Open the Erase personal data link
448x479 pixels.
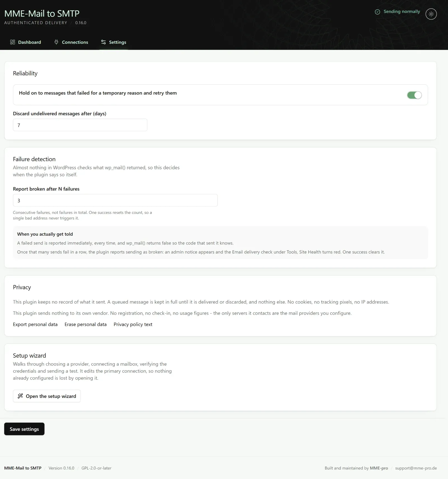[86, 324]
